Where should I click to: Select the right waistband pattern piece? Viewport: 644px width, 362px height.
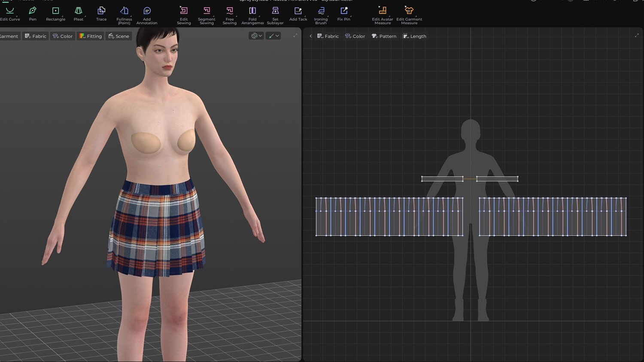coord(497,179)
